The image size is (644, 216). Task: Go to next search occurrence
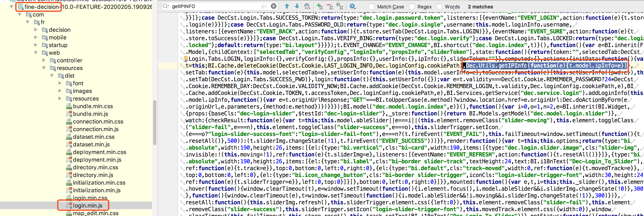coord(297,6)
